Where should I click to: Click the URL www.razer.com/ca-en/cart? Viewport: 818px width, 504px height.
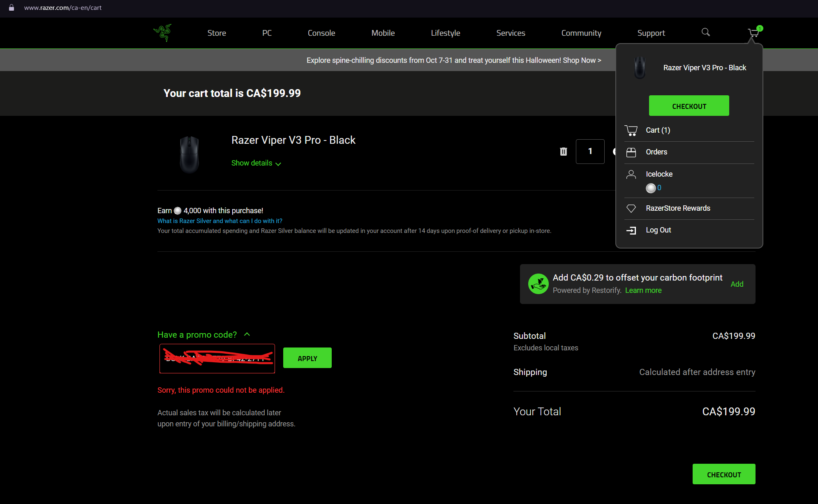pyautogui.click(x=63, y=8)
